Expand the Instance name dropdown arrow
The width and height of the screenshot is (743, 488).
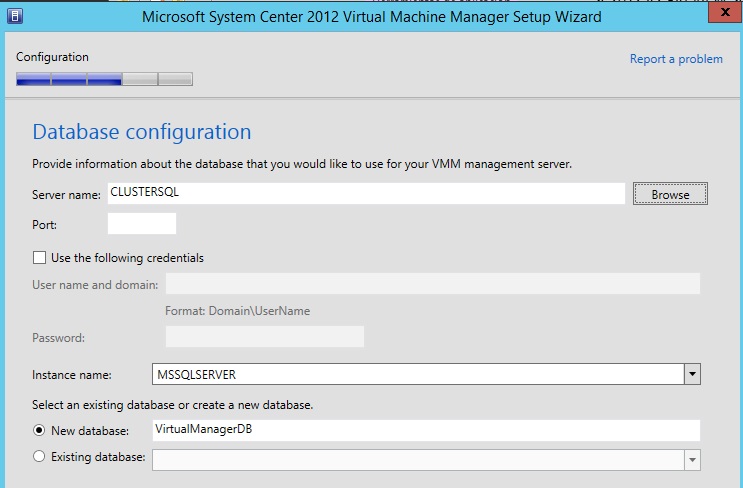(691, 374)
